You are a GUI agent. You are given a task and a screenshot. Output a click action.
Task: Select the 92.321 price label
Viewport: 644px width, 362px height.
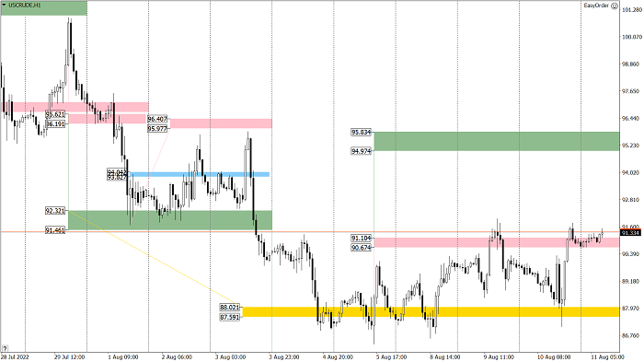tap(55, 211)
